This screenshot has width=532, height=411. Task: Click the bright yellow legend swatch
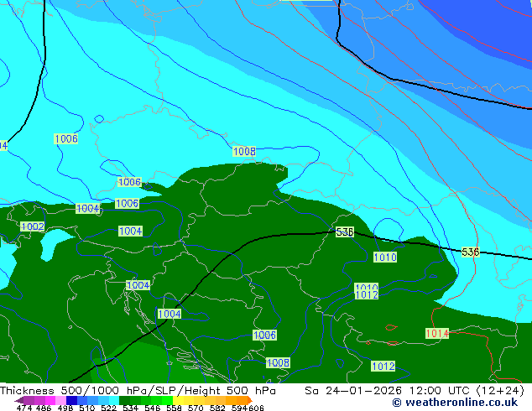pyautogui.click(x=178, y=400)
